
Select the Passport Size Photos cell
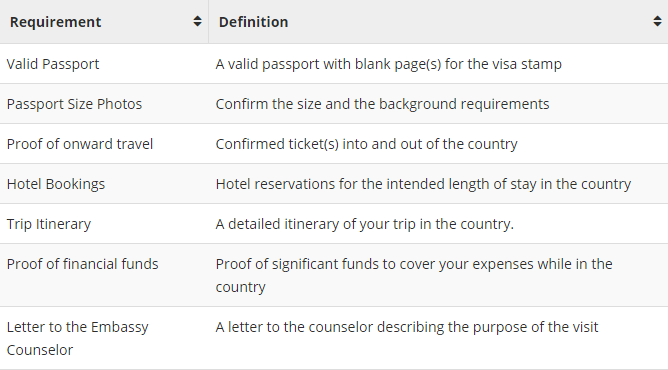coord(104,104)
